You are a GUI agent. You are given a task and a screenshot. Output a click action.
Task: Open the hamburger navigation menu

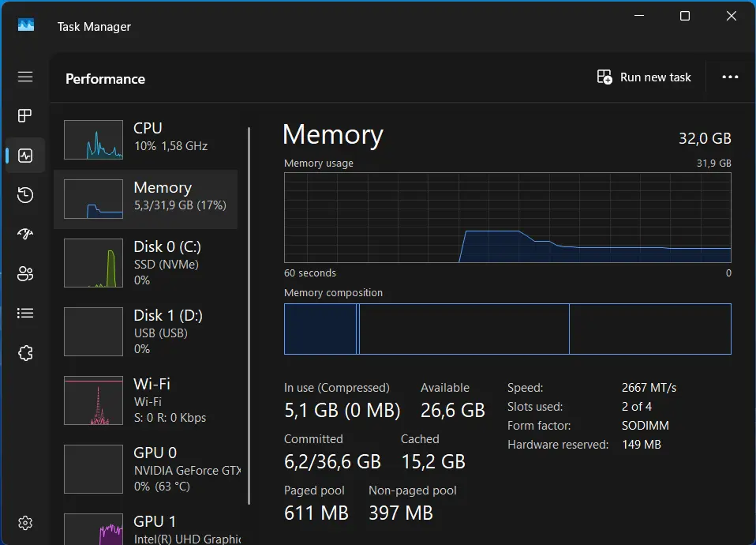[25, 77]
